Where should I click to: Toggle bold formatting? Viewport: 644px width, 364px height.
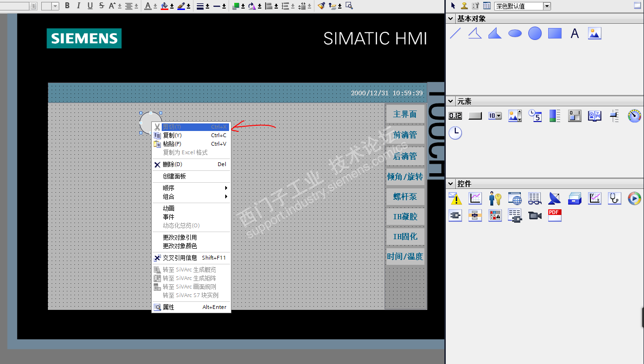tap(67, 6)
